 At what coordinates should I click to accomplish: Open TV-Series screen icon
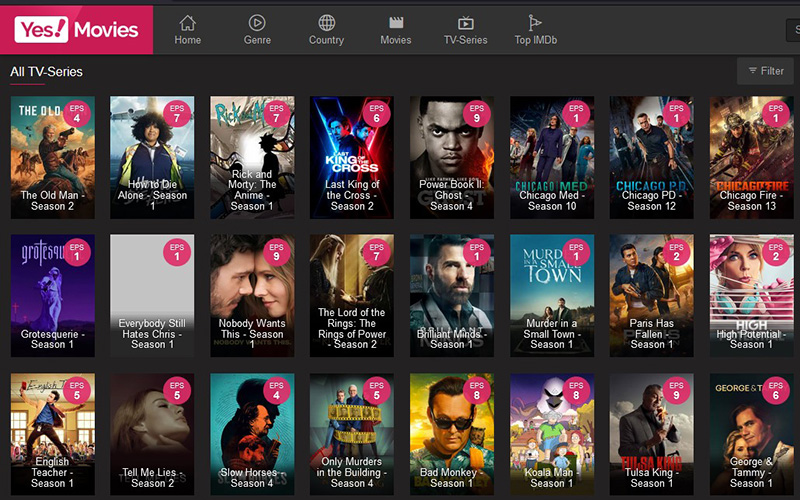[x=465, y=23]
